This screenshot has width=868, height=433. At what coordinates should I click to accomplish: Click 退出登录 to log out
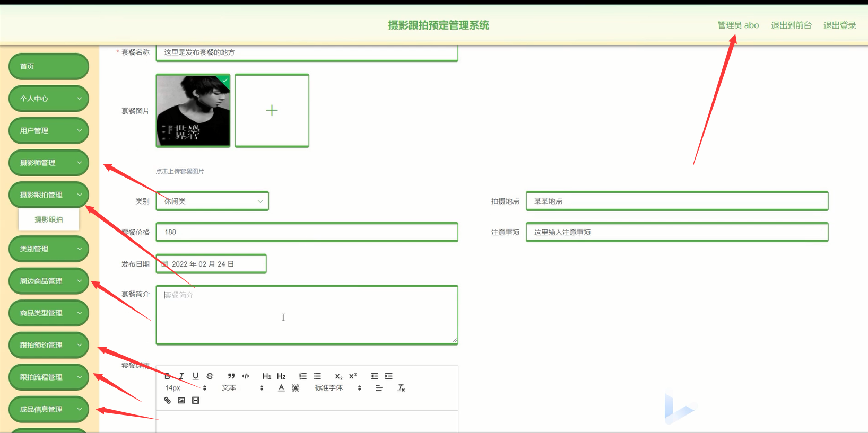coord(839,25)
